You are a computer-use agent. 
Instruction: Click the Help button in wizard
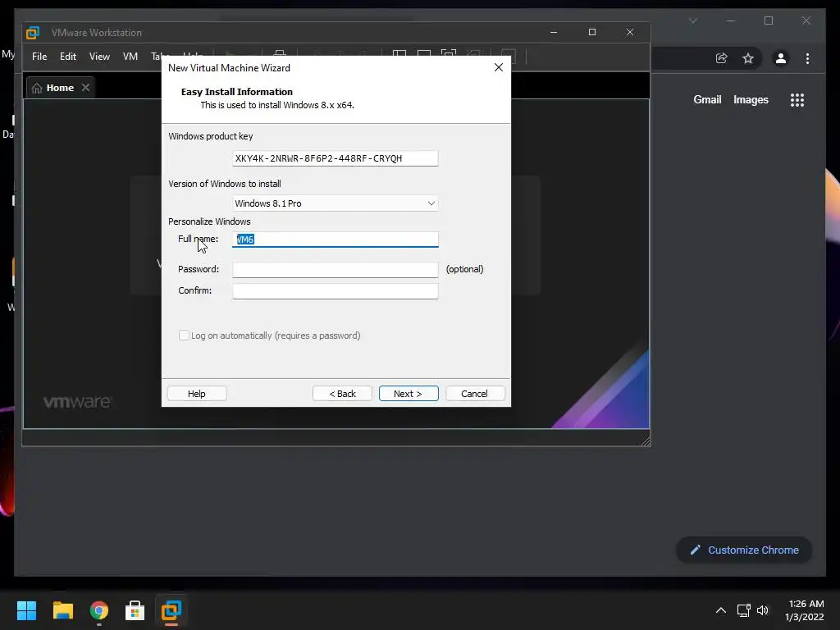click(197, 393)
